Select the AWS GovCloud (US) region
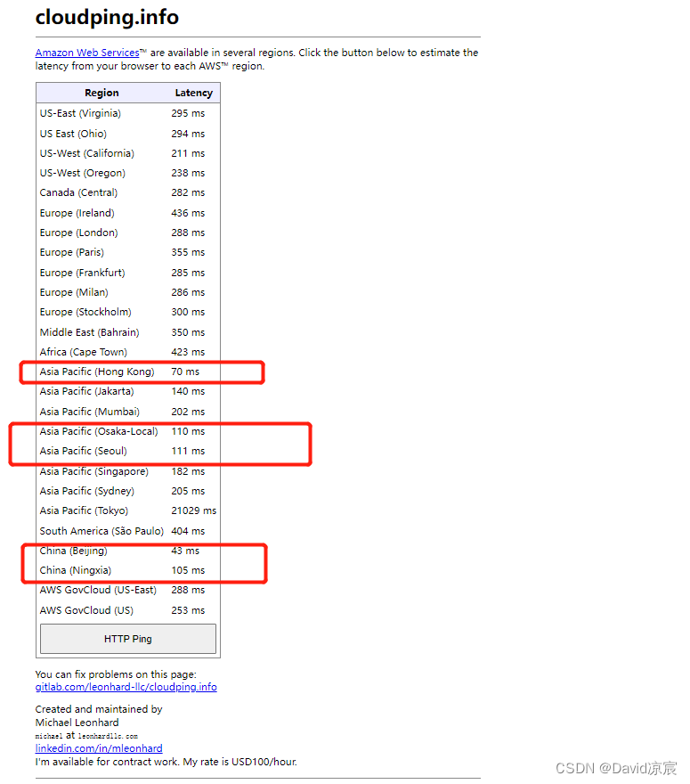Screen dimensions: 690x784 click(86, 610)
